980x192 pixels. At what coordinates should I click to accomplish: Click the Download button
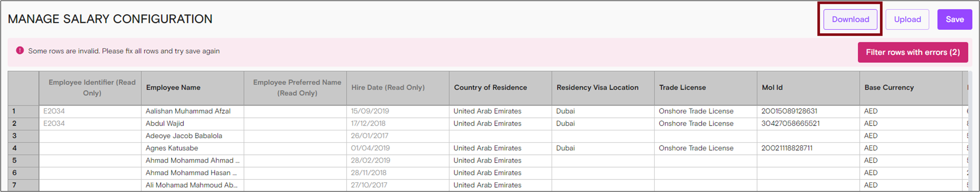click(850, 20)
